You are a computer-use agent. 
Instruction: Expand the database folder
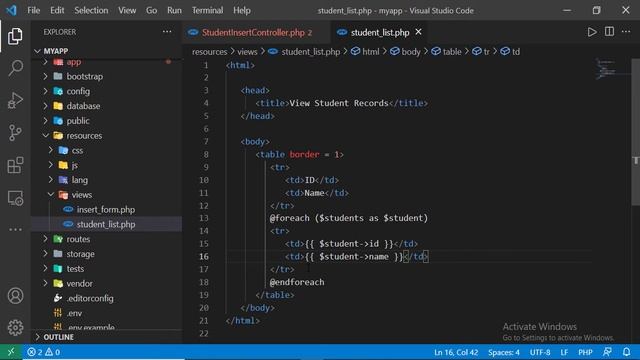pyautogui.click(x=107, y=106)
